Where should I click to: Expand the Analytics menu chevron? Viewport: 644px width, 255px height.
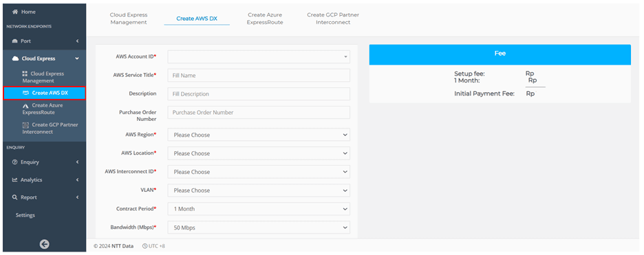point(77,179)
